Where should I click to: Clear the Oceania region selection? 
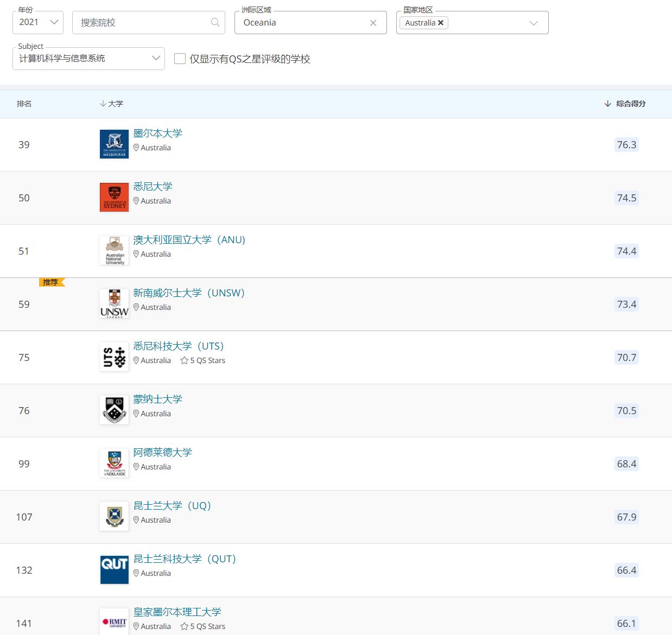tap(373, 23)
